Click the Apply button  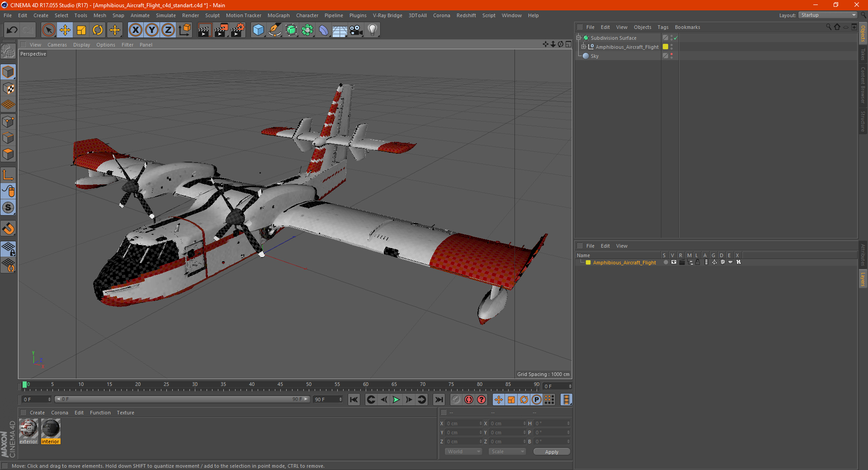pyautogui.click(x=552, y=452)
